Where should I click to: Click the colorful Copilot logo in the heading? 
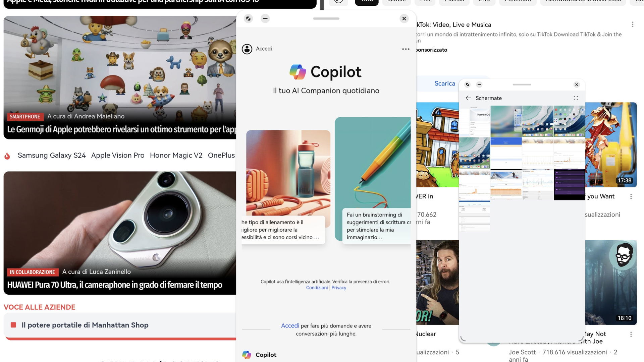tap(298, 72)
